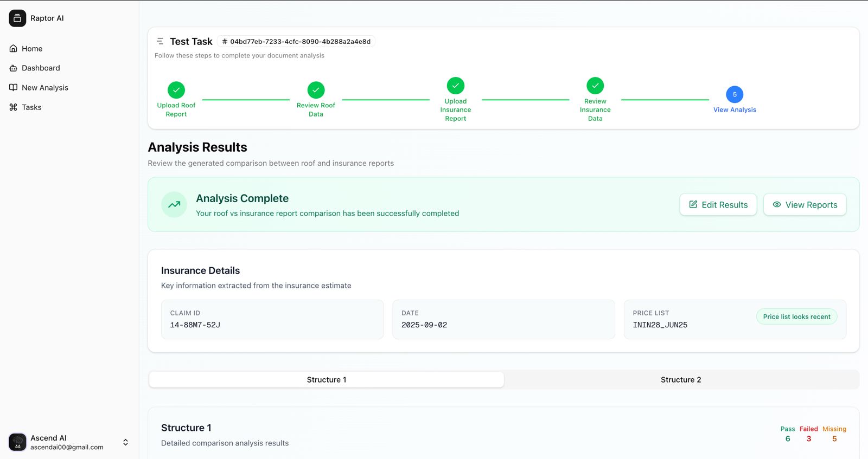Click the Ascend AI user avatar
The image size is (868, 459).
(17, 442)
